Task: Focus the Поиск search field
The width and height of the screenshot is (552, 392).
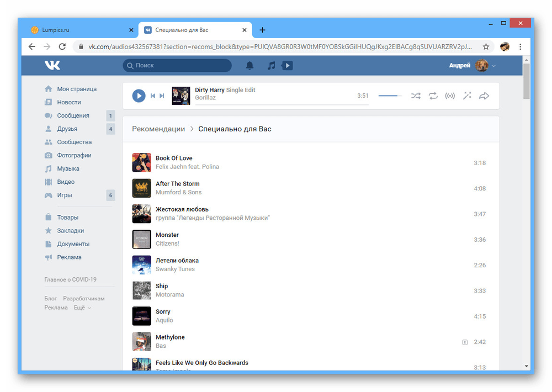Action: 177,66
